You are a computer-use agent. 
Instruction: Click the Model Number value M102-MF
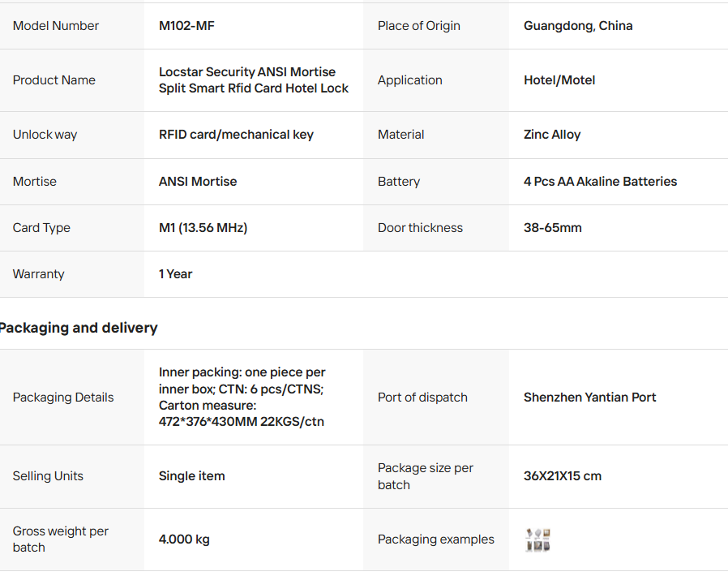point(186,26)
